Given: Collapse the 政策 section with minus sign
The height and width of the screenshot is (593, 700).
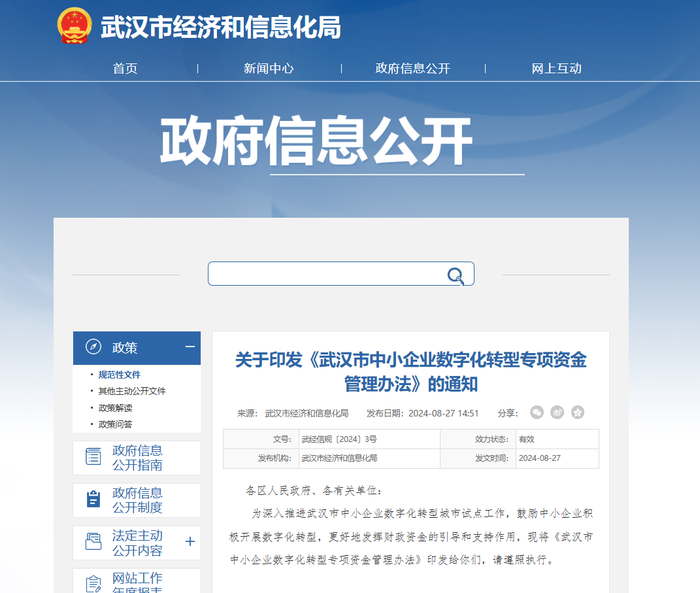Looking at the screenshot, I should [x=190, y=347].
